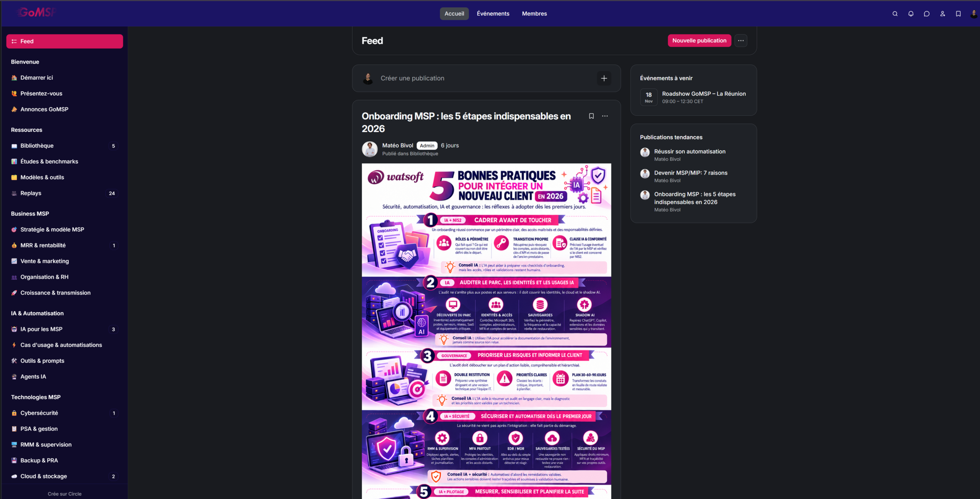This screenshot has width=980, height=499.
Task: Open Études & benchmarks space
Action: tap(65, 162)
